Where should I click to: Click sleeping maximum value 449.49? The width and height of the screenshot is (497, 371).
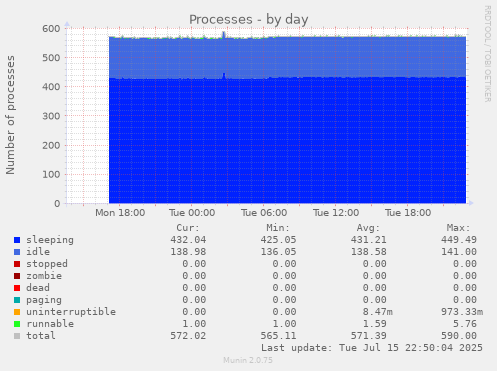tap(459, 240)
